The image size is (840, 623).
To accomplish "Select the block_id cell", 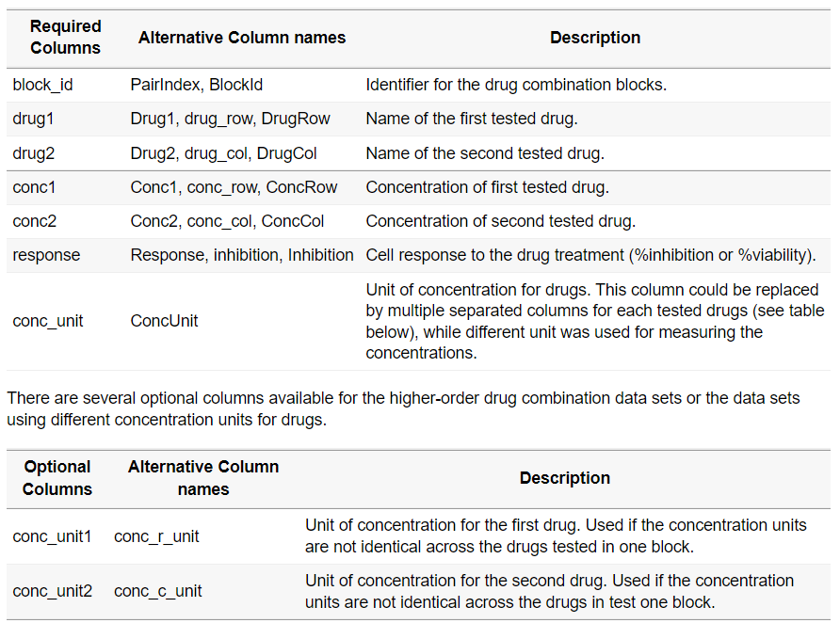I will click(42, 85).
